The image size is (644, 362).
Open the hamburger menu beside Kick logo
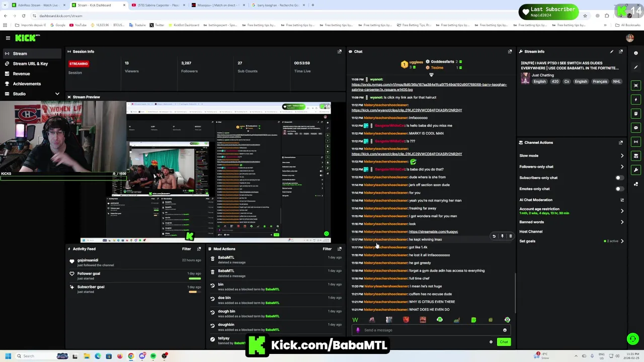[8, 38]
